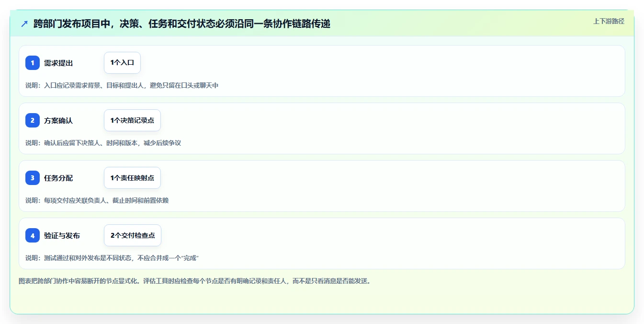The height and width of the screenshot is (324, 644).
Task: Click the note 入口应记录需求背景
Action: click(122, 85)
